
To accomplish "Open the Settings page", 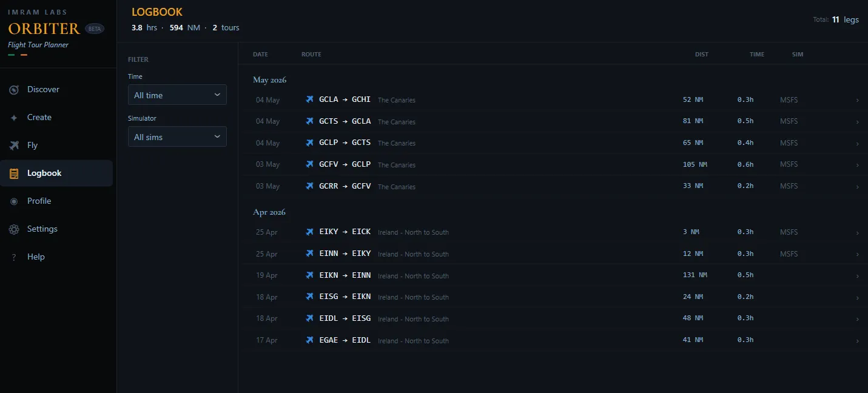I will 56,229.
